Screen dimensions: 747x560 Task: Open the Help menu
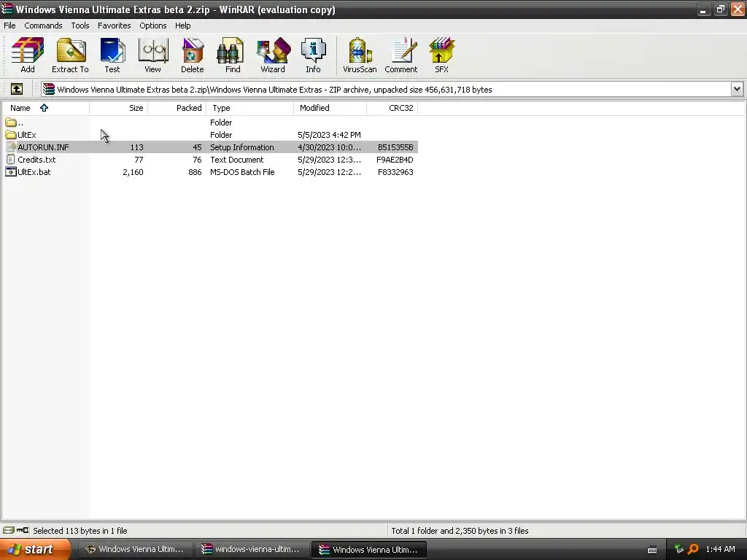[x=183, y=26]
